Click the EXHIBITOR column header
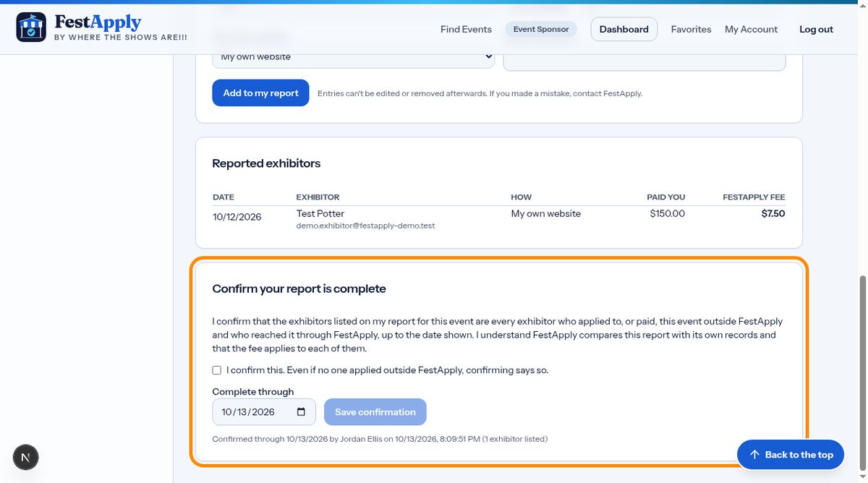The image size is (868, 483). point(318,197)
